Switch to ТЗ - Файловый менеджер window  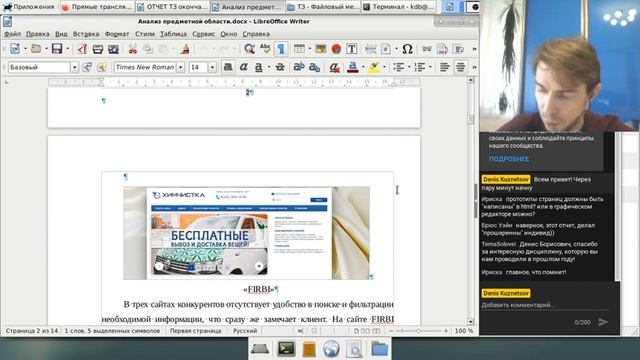point(323,7)
